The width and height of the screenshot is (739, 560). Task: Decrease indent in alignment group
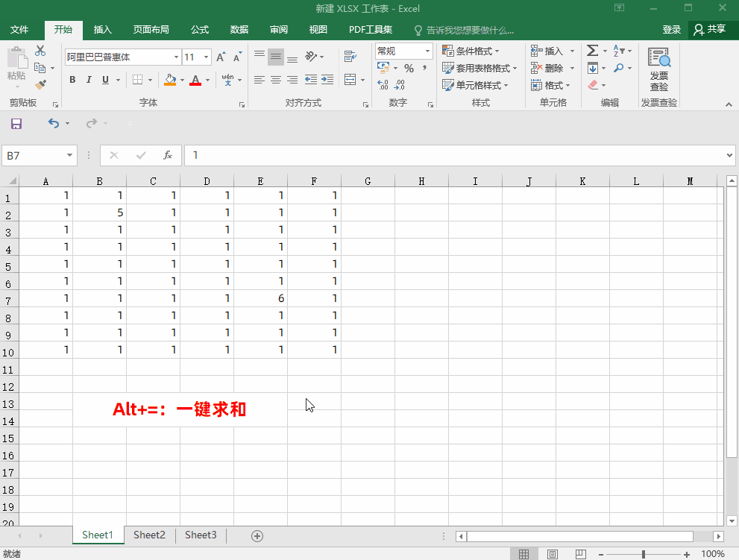(x=310, y=79)
